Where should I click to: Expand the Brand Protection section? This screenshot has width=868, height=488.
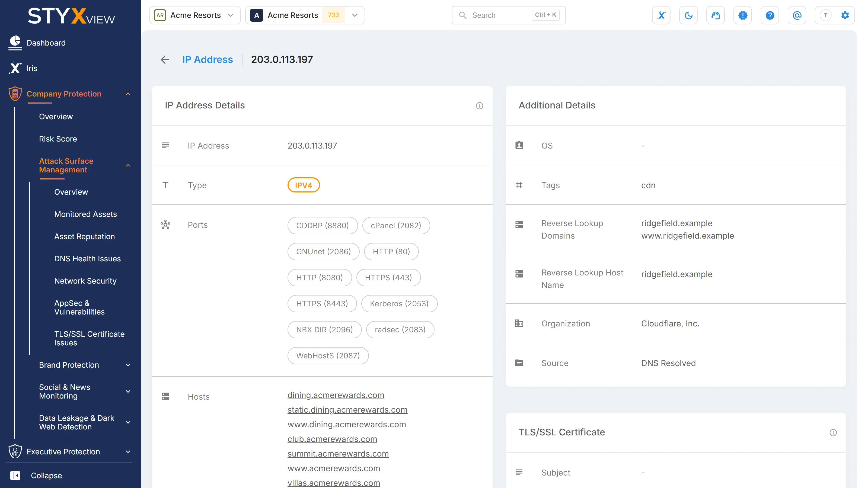click(x=84, y=365)
